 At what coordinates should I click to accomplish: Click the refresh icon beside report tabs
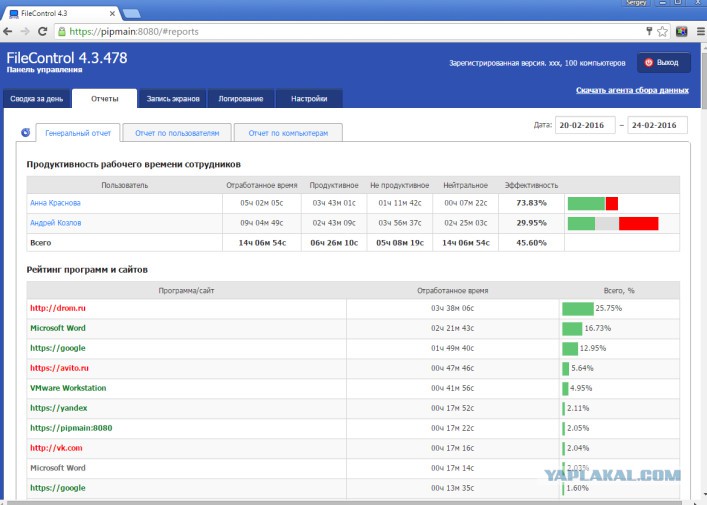[26, 133]
